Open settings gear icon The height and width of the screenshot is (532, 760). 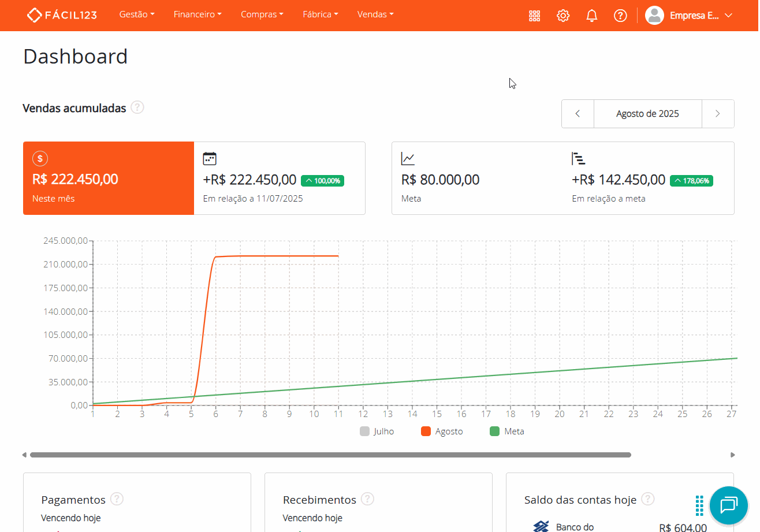pyautogui.click(x=563, y=16)
